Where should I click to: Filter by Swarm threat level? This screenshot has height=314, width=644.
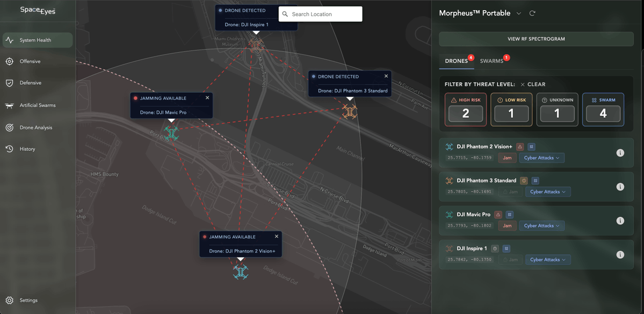click(x=603, y=109)
